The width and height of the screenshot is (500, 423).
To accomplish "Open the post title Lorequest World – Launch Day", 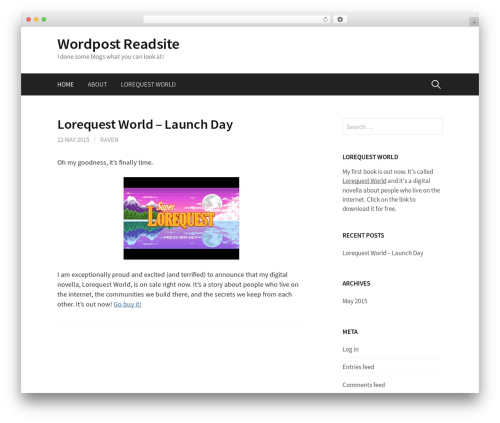I will tap(145, 124).
